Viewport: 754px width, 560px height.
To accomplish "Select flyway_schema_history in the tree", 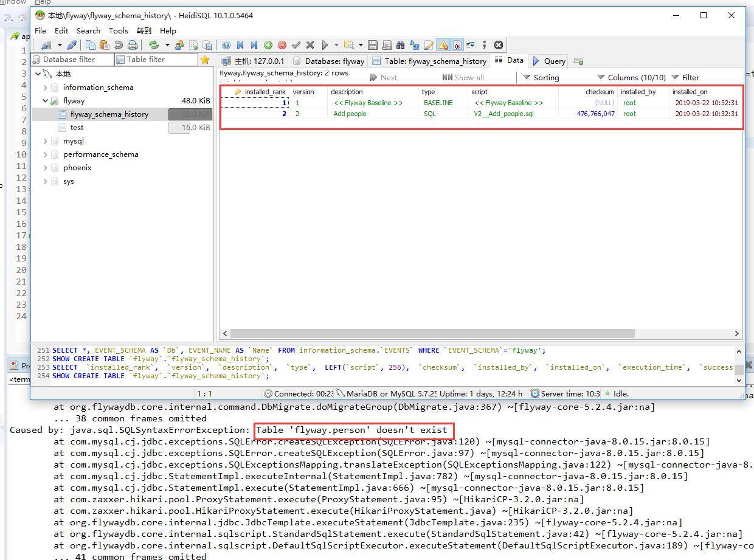I will pyautogui.click(x=109, y=114).
